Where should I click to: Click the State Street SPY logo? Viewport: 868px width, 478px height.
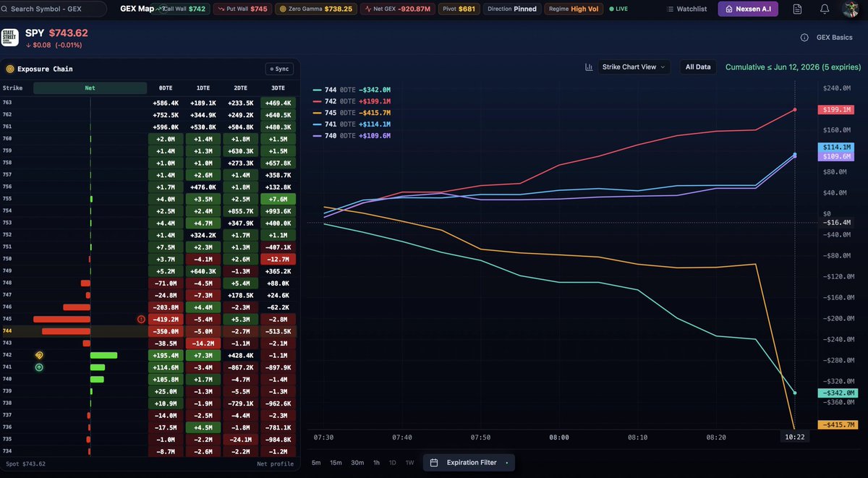pyautogui.click(x=11, y=38)
